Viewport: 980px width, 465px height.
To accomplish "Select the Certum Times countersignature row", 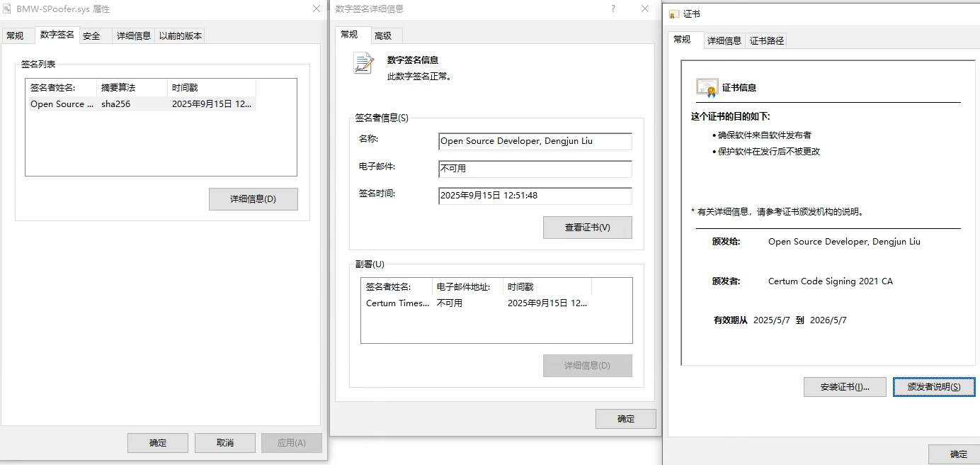I will pos(477,303).
